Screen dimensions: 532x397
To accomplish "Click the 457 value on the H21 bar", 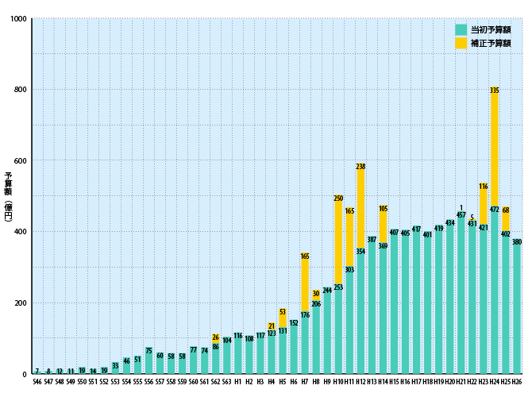I will point(461,215).
